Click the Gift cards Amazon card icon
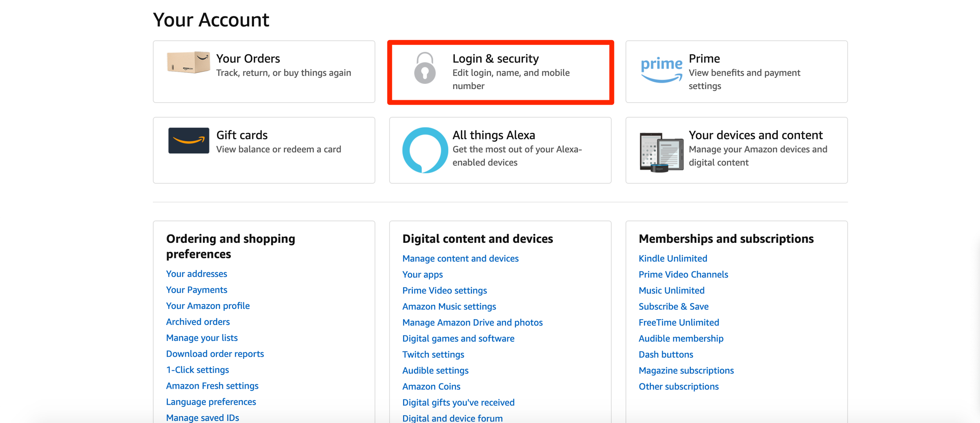980x423 pixels. (x=189, y=141)
